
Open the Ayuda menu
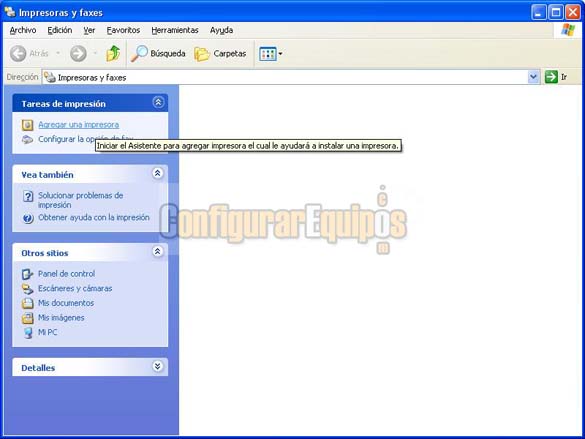221,30
